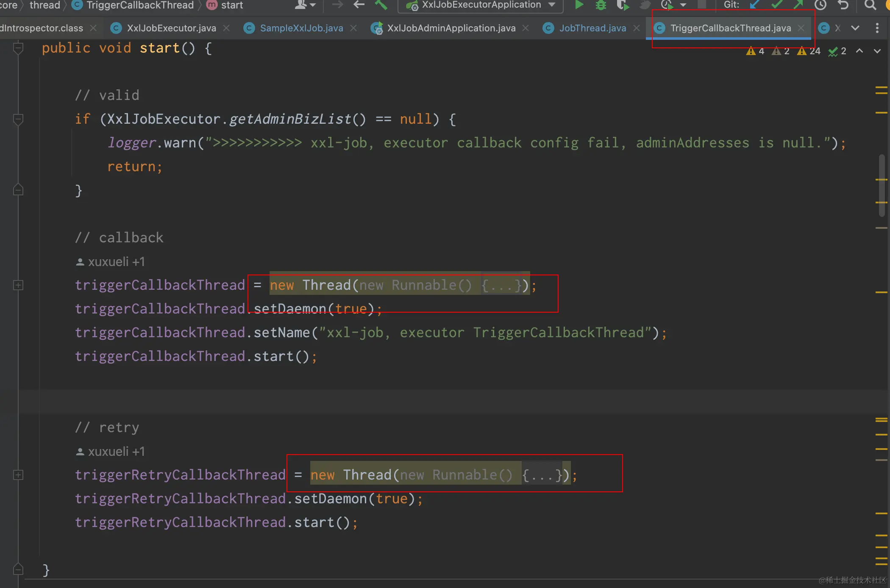Close the XxlJobExecutor.java tab

pos(227,28)
